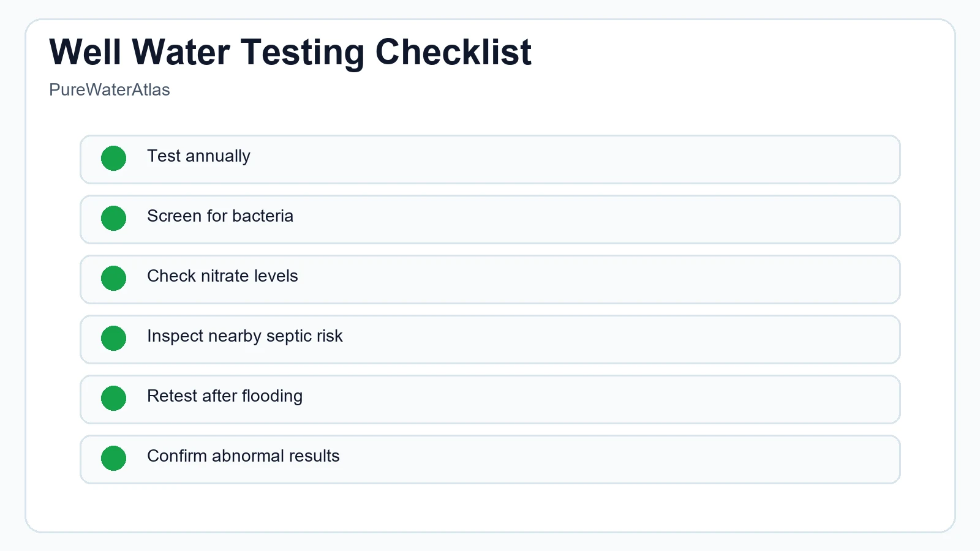Screen dimensions: 980x551
Task: Toggle the Check nitrate levels green indicator
Action: (x=113, y=279)
